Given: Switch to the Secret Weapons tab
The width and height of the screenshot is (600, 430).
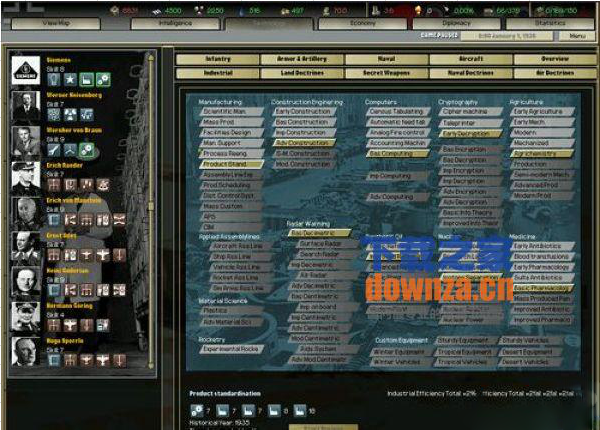Looking at the screenshot, I should coord(386,73).
